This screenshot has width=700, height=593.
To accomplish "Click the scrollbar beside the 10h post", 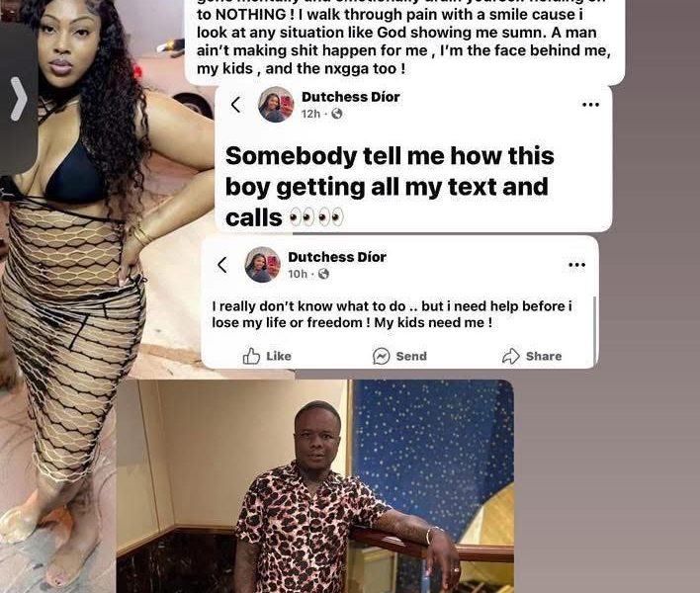I will coord(594,330).
